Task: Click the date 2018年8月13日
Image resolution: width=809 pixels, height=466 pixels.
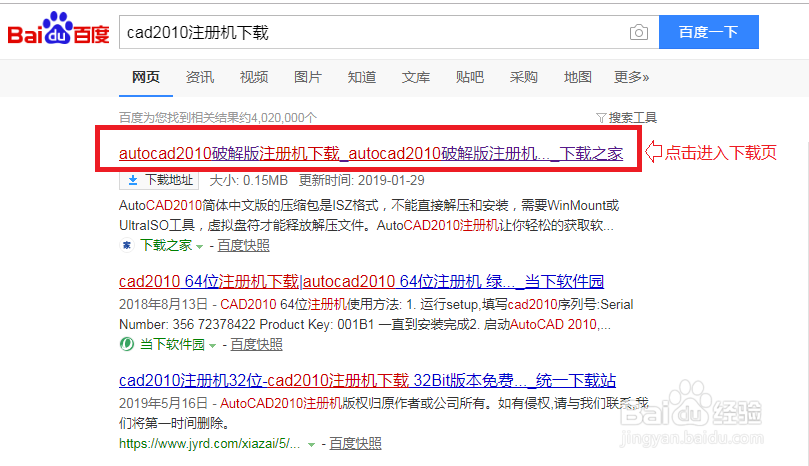Action: (x=164, y=304)
